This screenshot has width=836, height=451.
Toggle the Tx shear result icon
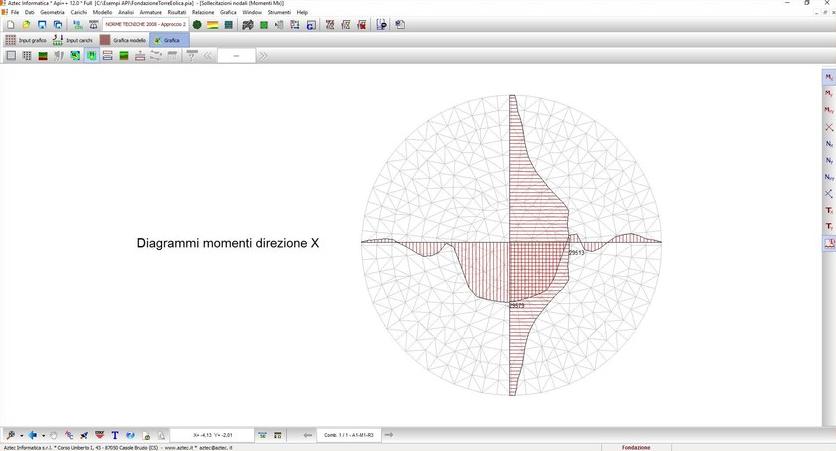pyautogui.click(x=829, y=210)
